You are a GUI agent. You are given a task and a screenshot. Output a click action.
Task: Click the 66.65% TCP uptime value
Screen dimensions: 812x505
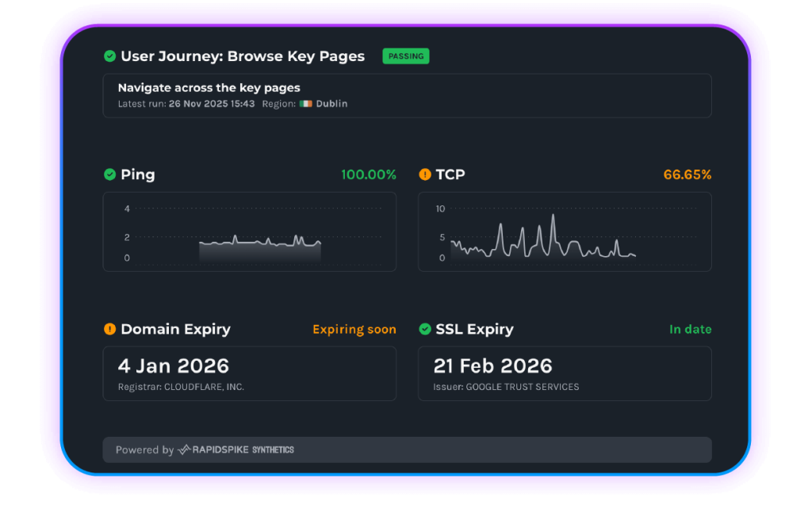[687, 174]
